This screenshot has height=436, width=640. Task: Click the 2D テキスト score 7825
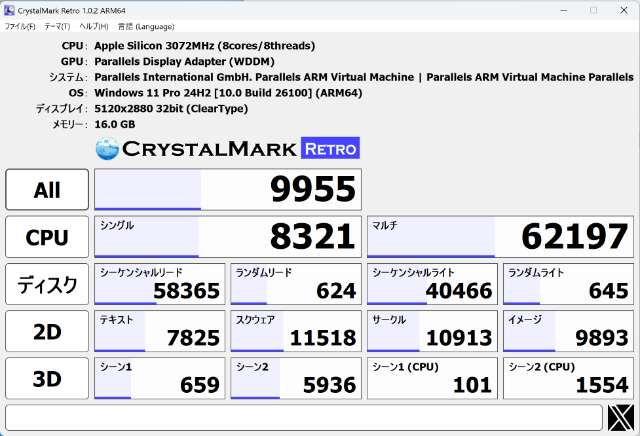[x=159, y=331]
